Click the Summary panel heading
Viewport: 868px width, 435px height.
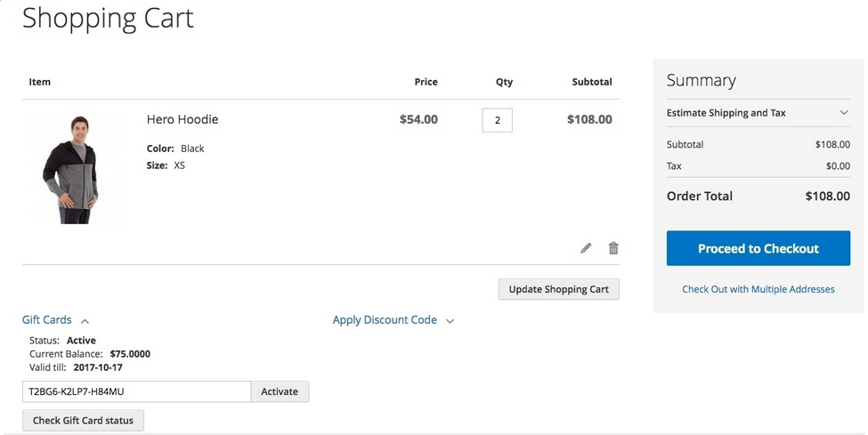[x=701, y=80]
